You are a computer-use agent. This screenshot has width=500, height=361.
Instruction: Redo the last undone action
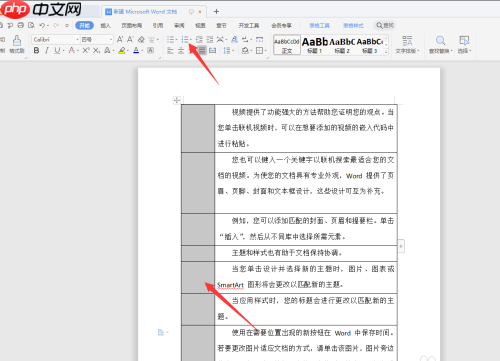point(56,25)
